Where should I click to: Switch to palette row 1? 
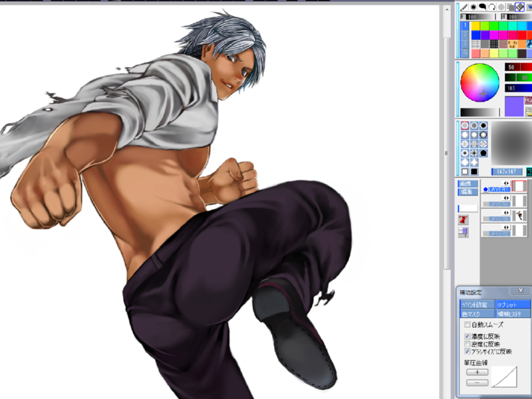click(465, 26)
